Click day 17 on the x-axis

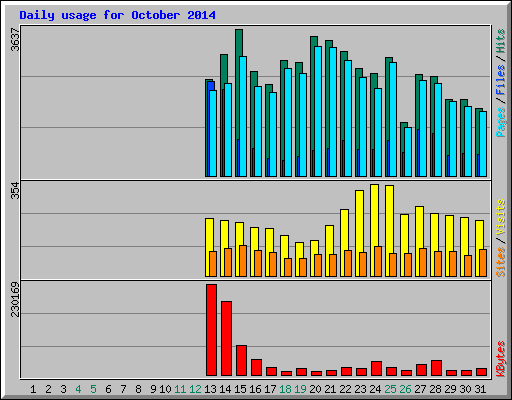[270, 389]
